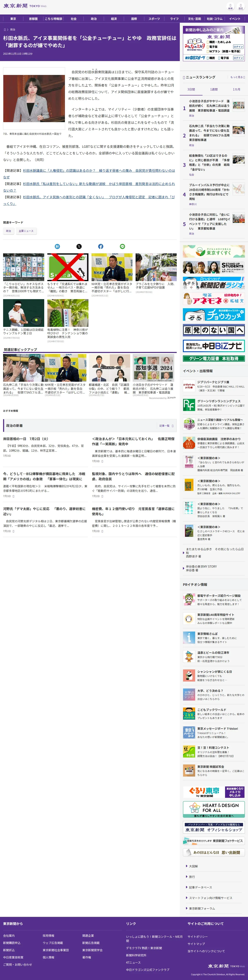The width and height of the screenshot is (248, 980).
Task: Click the Tokyo Shimbun logo
Action: tap(25, 6)
